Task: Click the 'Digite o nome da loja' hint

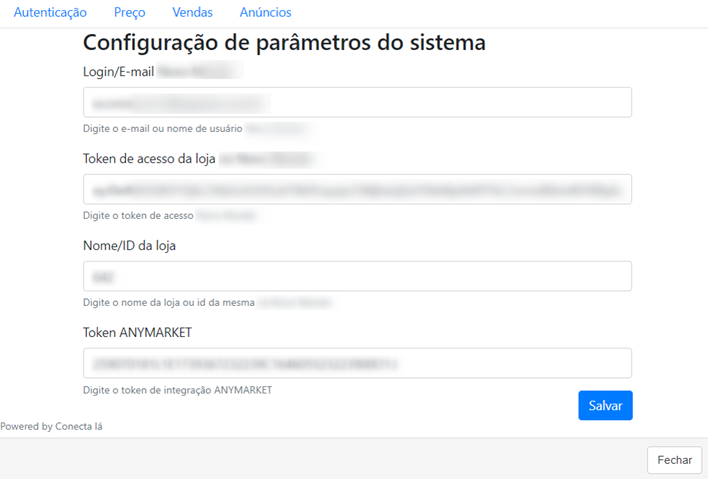Action: click(169, 302)
